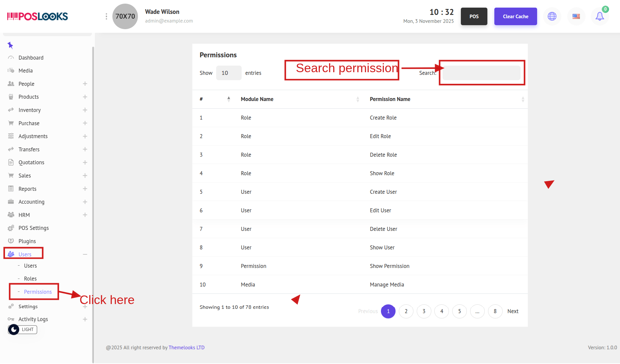
Task: Toggle the LIGHT theme switch
Action: [x=23, y=330]
